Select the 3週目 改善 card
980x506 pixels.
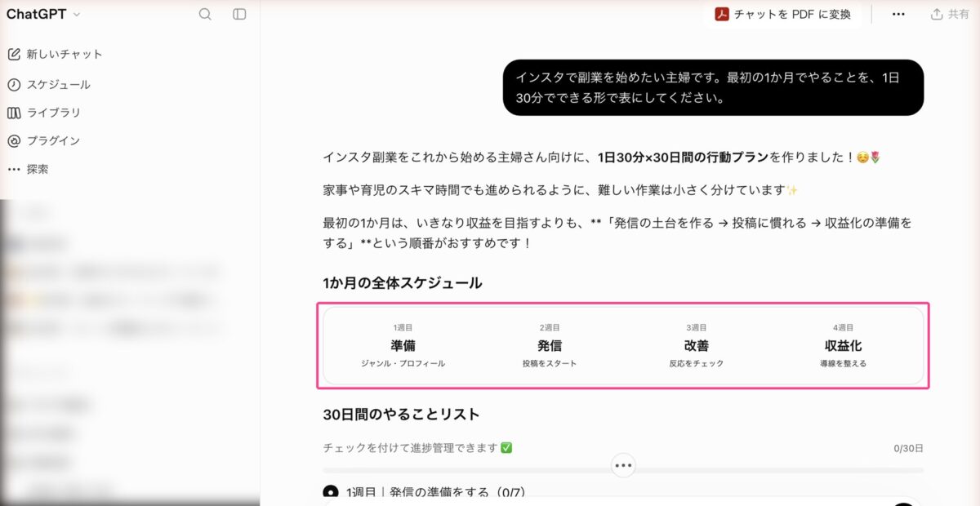point(696,345)
